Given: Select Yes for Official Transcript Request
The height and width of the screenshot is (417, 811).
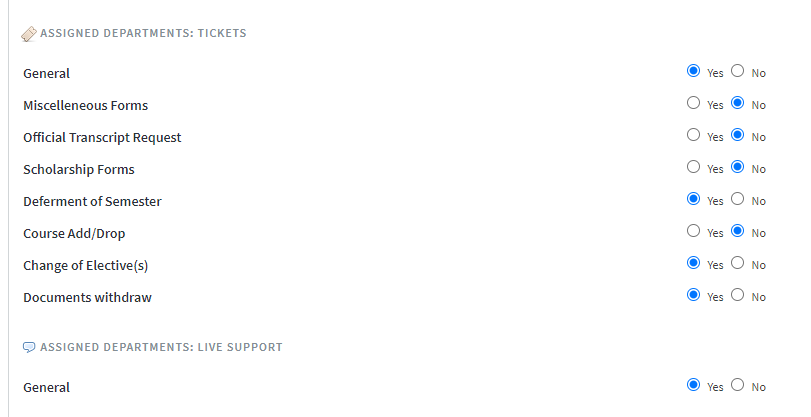Looking at the screenshot, I should coord(693,135).
